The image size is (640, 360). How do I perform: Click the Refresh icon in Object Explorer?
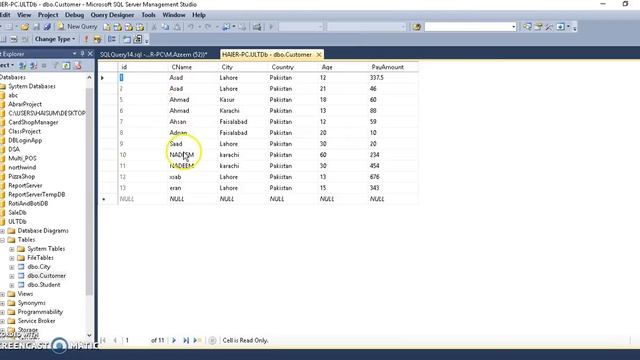tap(66, 66)
